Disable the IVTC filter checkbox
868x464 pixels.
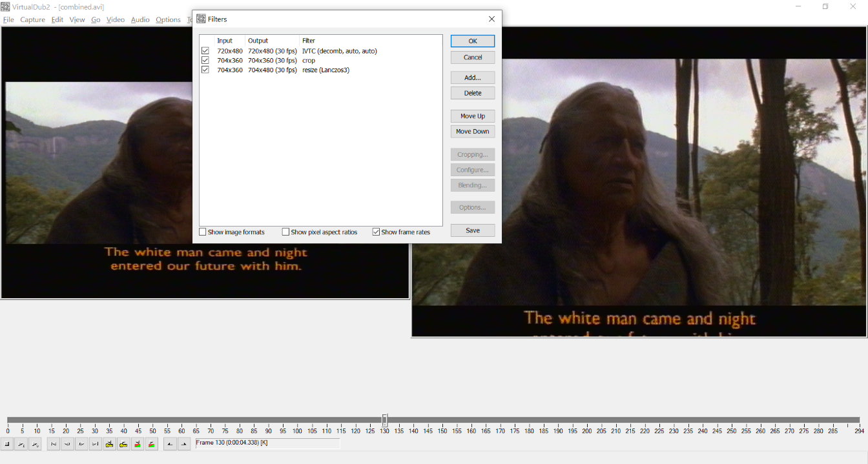[205, 51]
